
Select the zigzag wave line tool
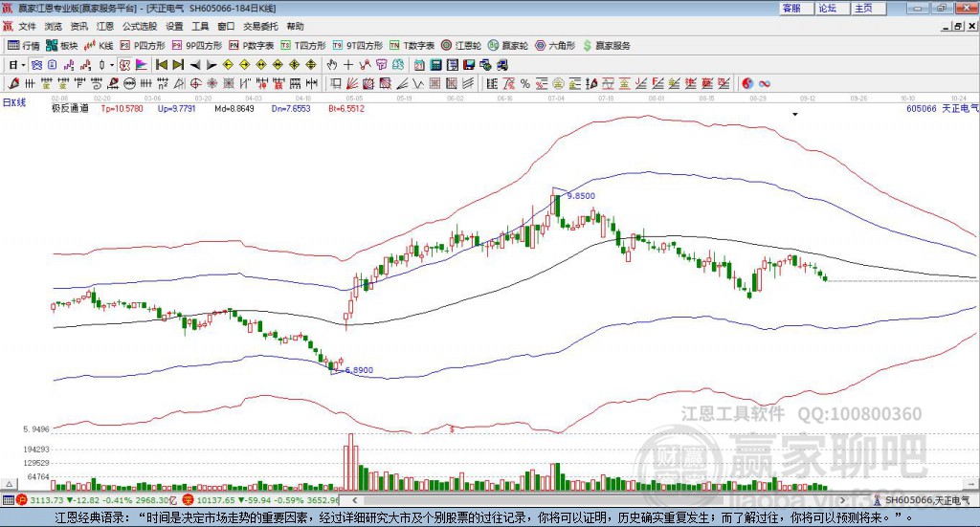click(x=419, y=83)
